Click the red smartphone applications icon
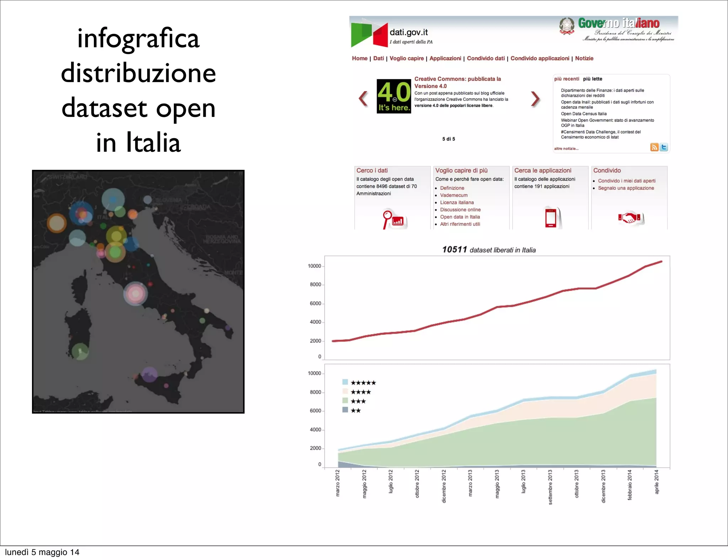728x560 pixels. (x=552, y=217)
